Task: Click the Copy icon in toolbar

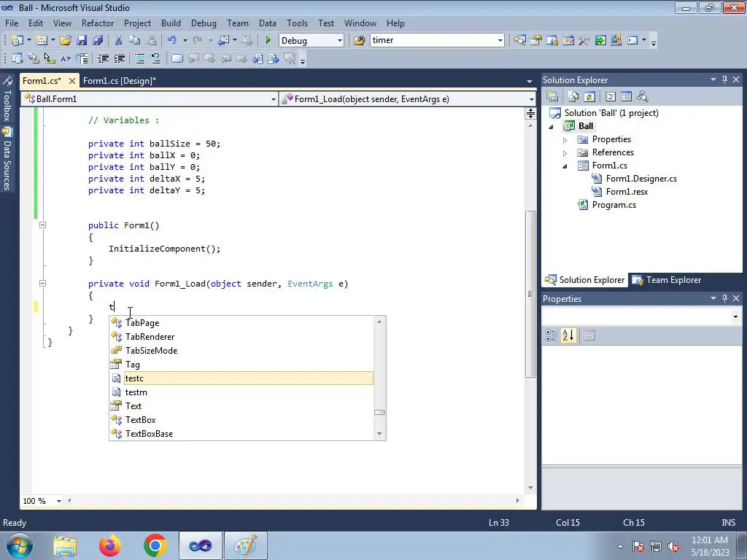Action: pos(135,41)
